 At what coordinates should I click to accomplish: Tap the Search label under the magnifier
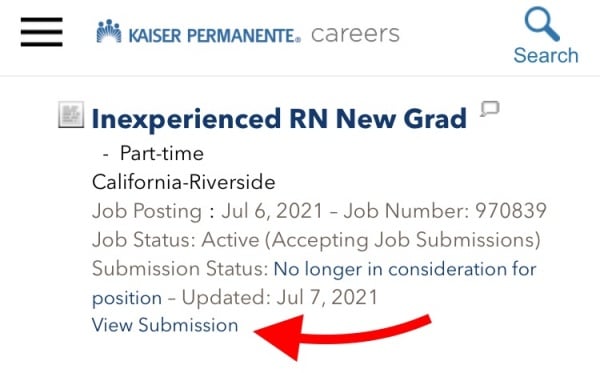coord(546,55)
